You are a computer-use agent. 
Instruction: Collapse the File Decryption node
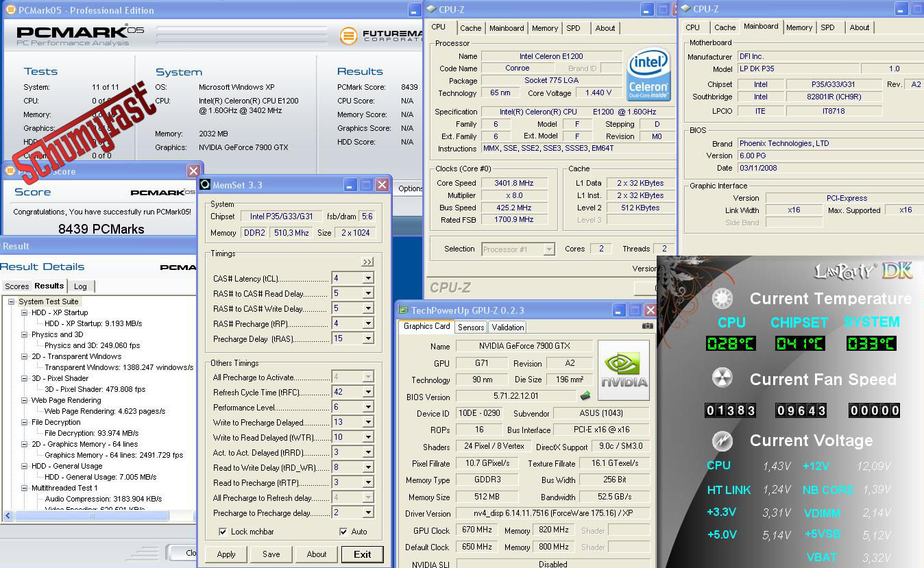pos(24,422)
